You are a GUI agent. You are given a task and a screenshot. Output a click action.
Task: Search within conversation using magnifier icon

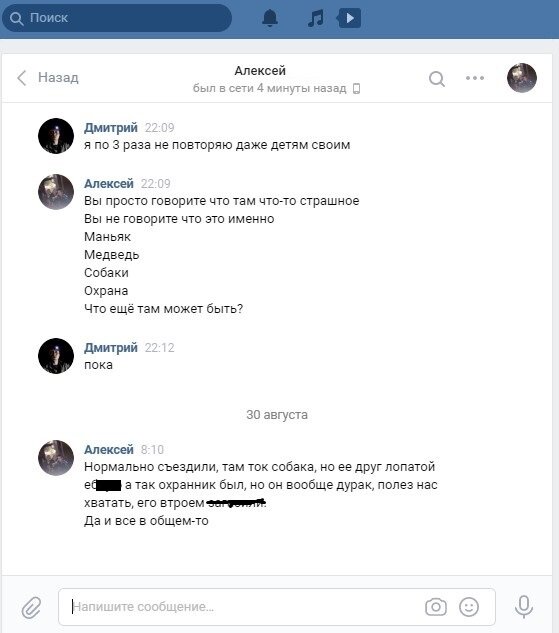pyautogui.click(x=437, y=79)
